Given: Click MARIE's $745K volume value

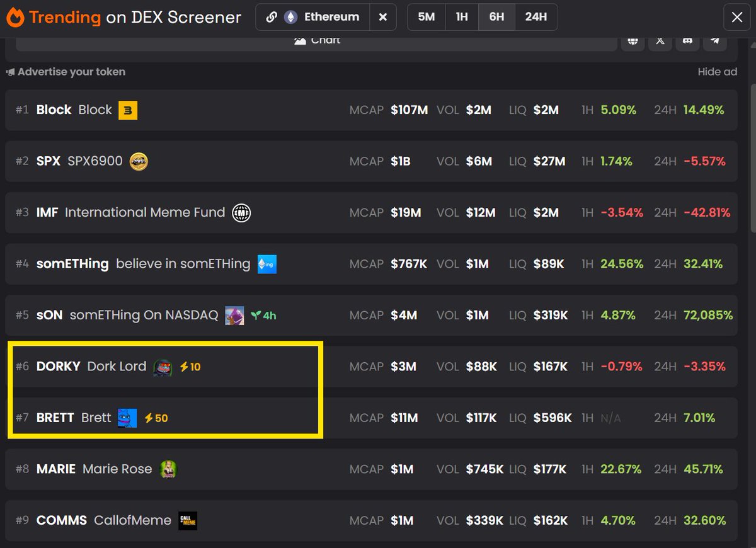Looking at the screenshot, I should pos(485,469).
